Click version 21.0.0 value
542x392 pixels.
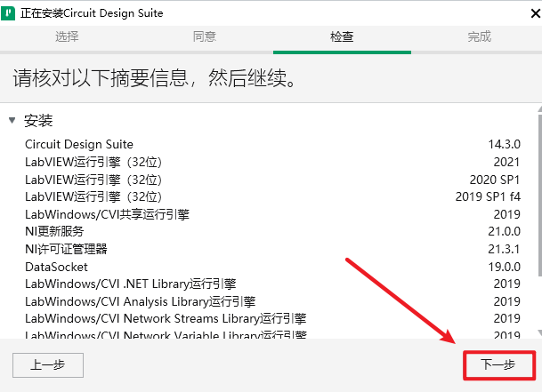point(504,231)
